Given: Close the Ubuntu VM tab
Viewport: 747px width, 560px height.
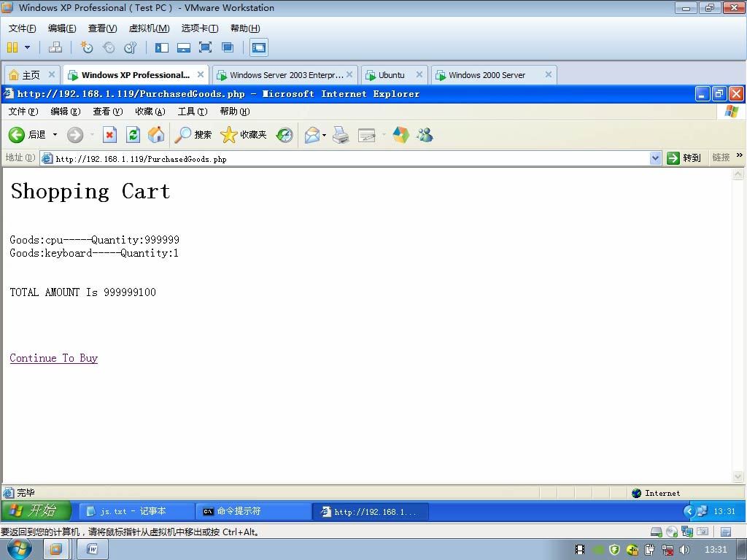Looking at the screenshot, I should (419, 74).
